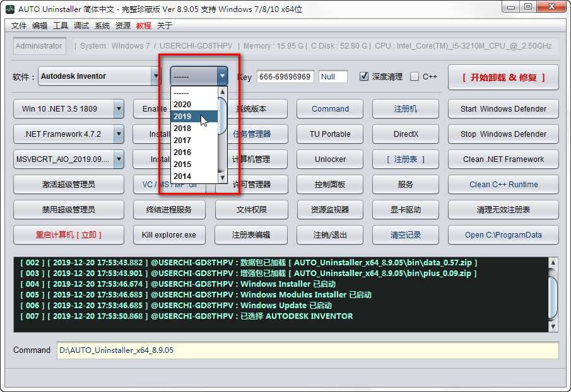Click the 服务 button

pyautogui.click(x=405, y=185)
